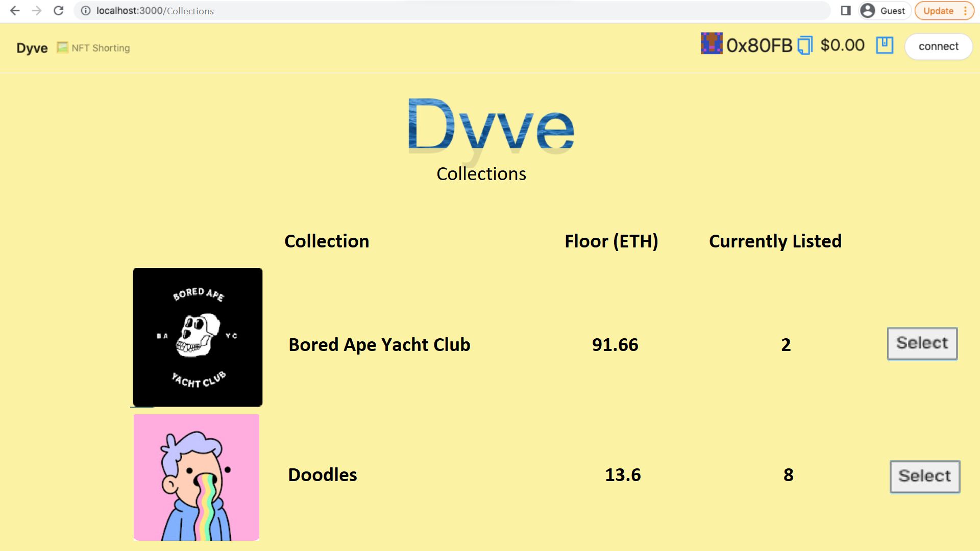
Task: Click the page refresh icon in browser
Action: (59, 11)
